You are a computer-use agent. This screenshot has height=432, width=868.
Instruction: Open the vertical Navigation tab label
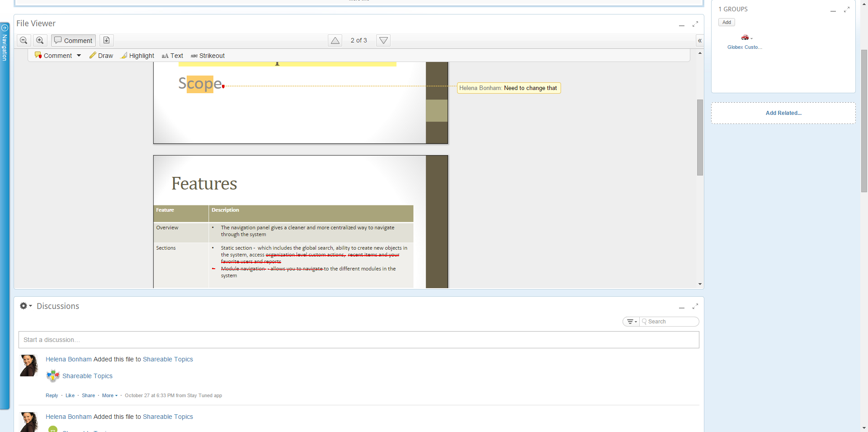(5, 47)
